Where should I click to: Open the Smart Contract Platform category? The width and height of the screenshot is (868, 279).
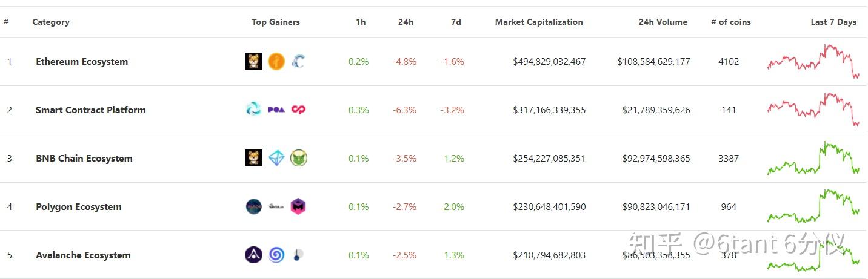coord(91,110)
